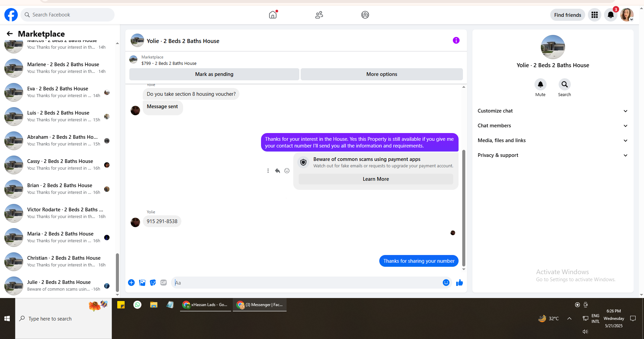Click the Windows Type here to search box
The height and width of the screenshot is (339, 644).
[x=63, y=319]
